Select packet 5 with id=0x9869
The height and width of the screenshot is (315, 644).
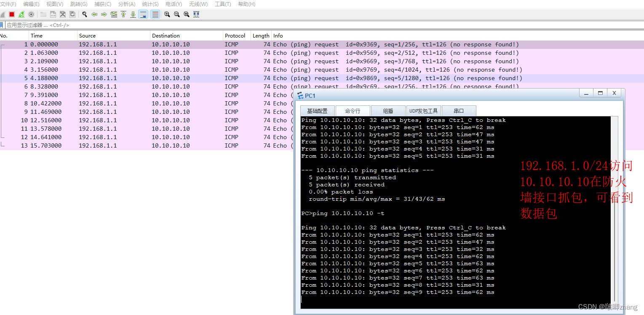tap(322, 78)
